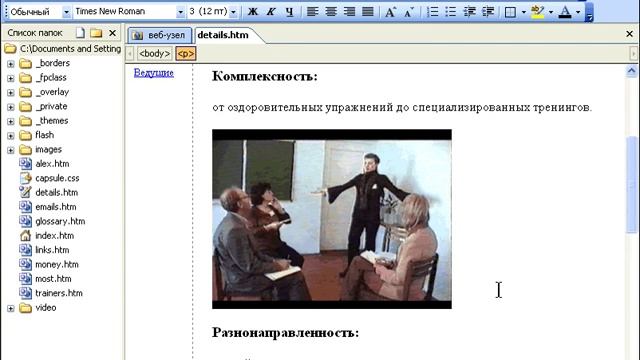Toggle italic formatting (К)

271,11
